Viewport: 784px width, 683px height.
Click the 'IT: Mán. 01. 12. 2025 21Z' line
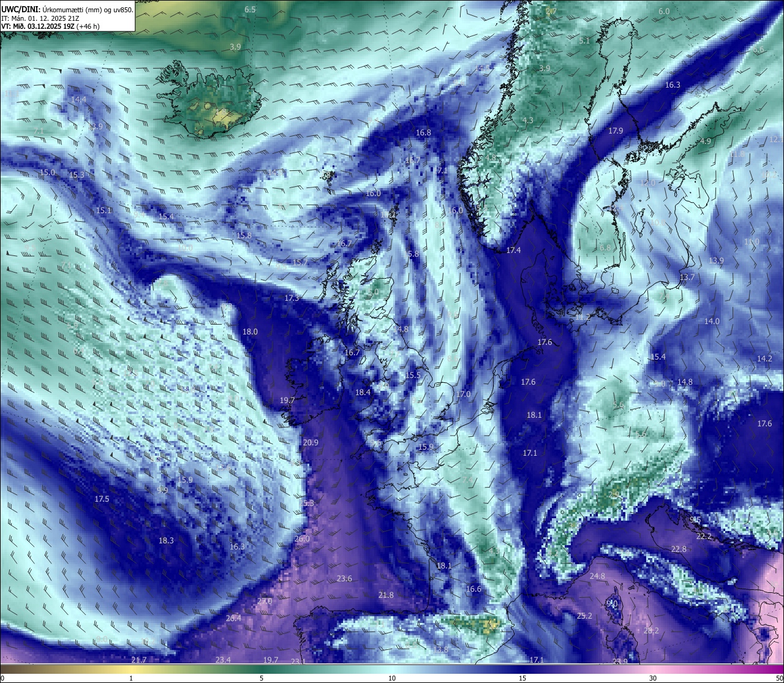click(x=39, y=18)
